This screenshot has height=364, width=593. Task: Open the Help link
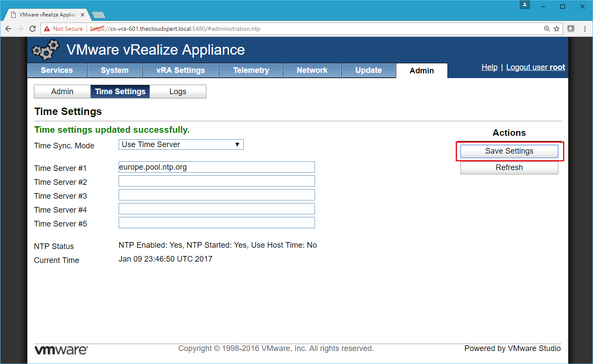point(489,67)
